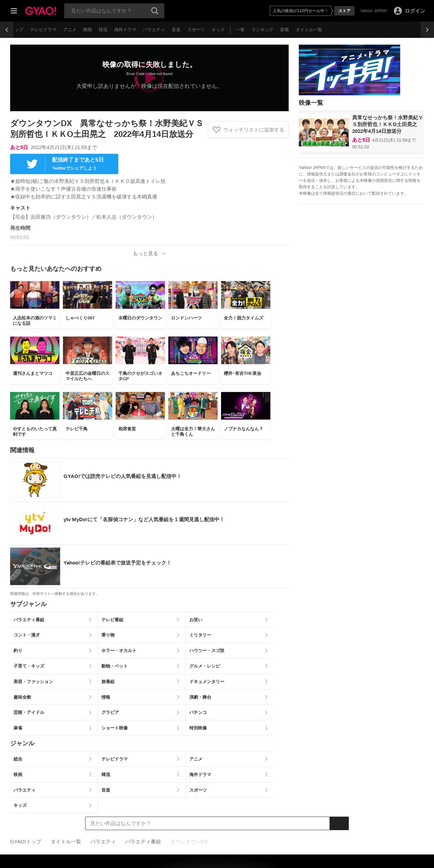Image resolution: width=434 pixels, height=868 pixels.
Task: Open アニメ in navigation bar
Action: click(x=70, y=30)
